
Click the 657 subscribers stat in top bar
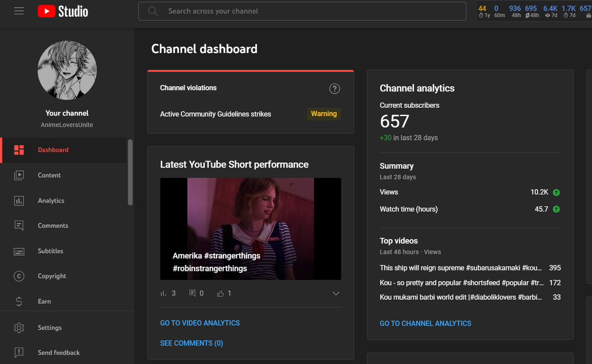pos(585,11)
